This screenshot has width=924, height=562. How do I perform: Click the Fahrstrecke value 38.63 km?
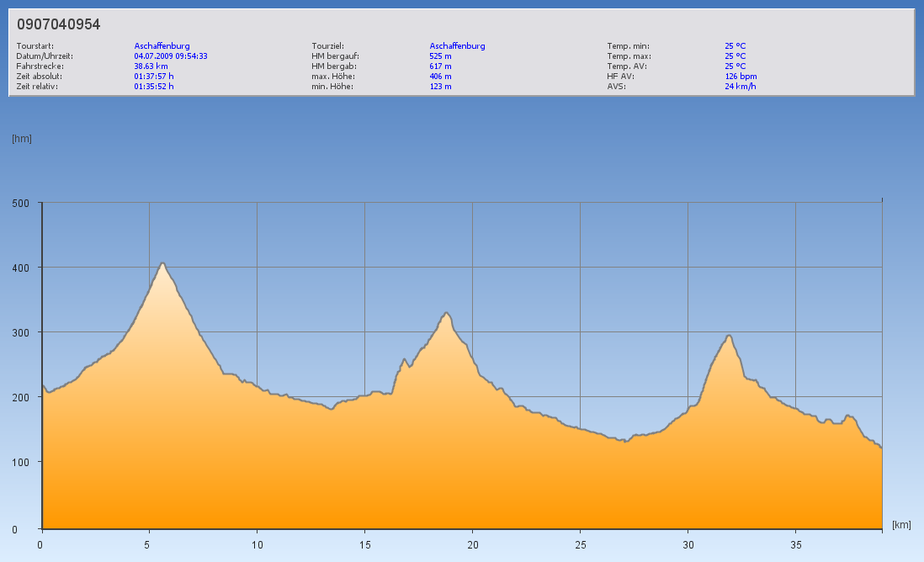[x=151, y=66]
